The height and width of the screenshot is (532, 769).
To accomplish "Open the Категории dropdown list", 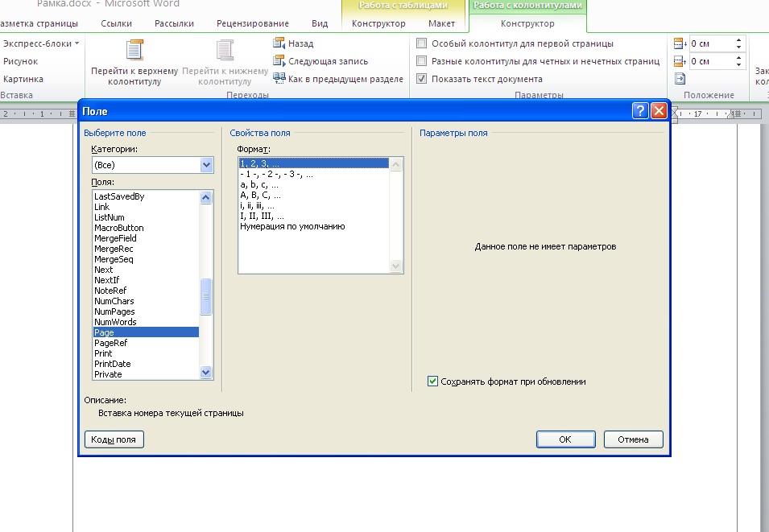I will (206, 165).
